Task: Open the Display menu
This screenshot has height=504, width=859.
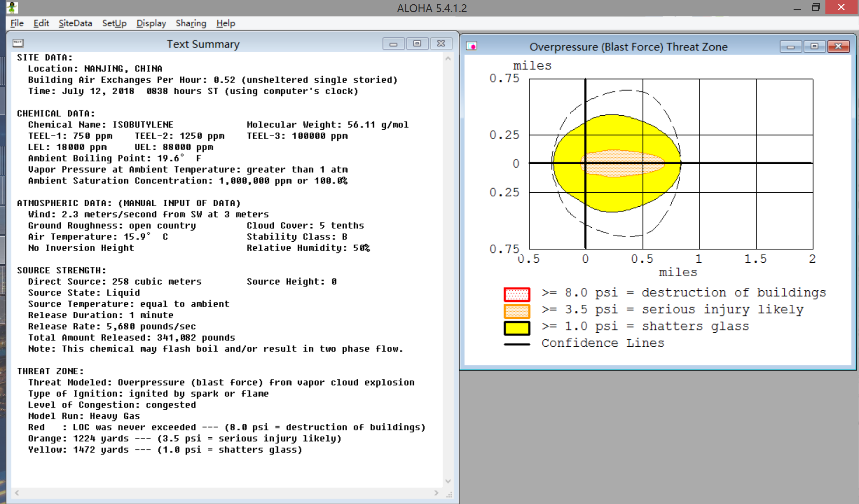Action: point(151,23)
